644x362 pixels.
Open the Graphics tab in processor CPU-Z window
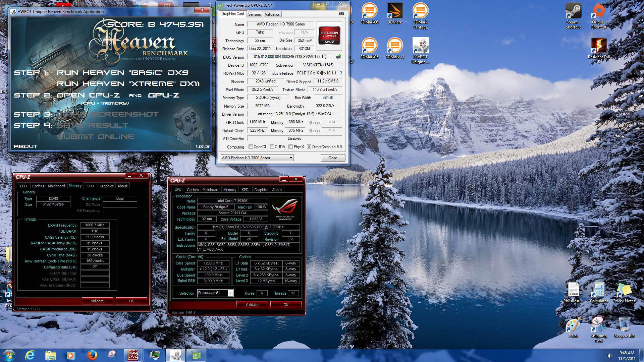point(261,190)
